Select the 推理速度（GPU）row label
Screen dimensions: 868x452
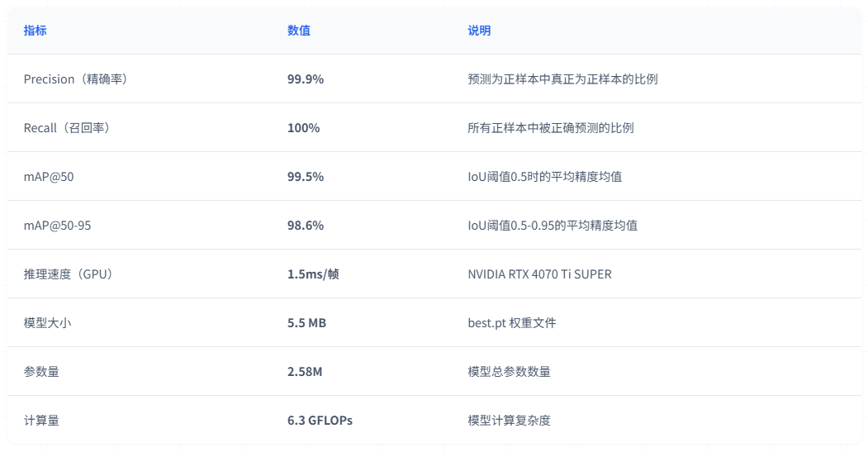68,274
